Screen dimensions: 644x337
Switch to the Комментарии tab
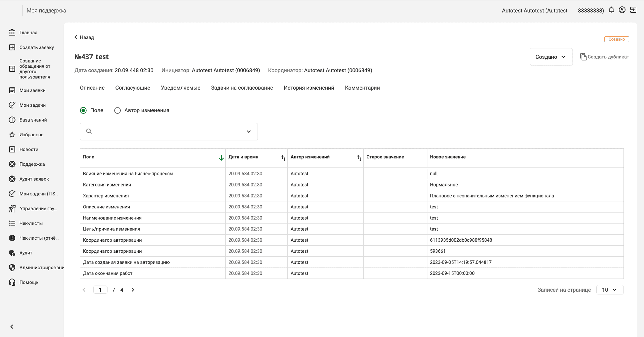click(362, 88)
